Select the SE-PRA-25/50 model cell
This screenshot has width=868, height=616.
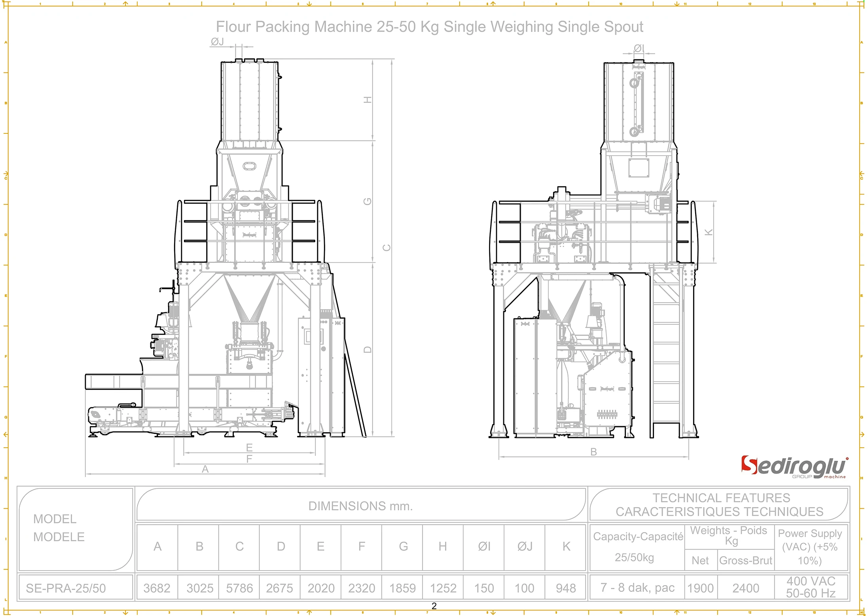pos(65,588)
